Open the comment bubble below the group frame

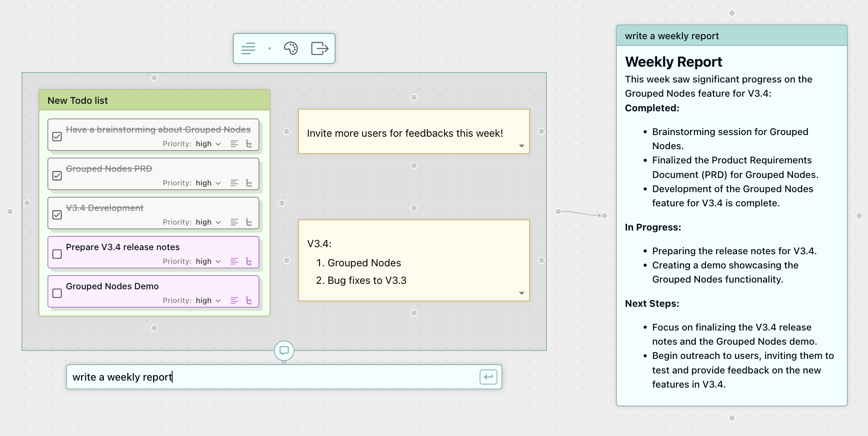tap(284, 351)
